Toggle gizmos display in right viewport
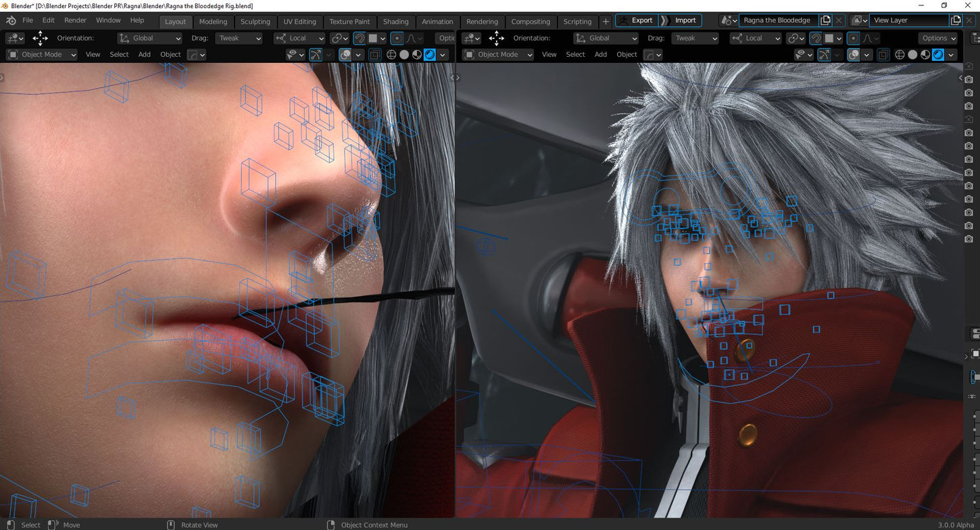 (824, 54)
